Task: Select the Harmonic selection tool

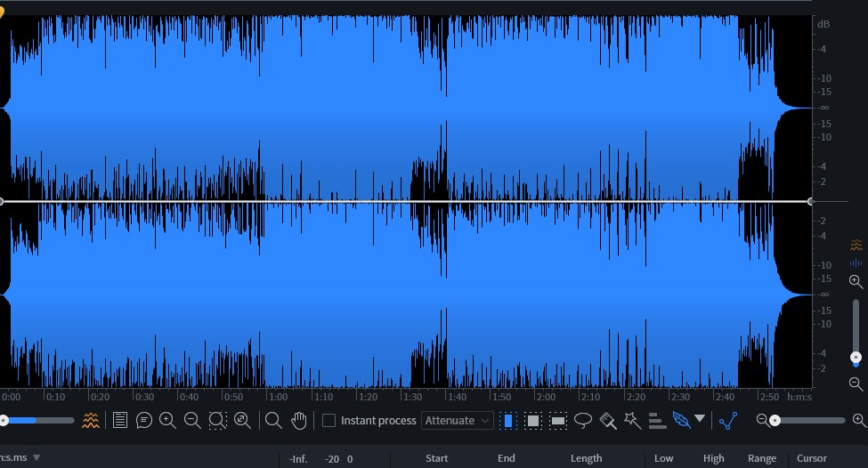Action: [657, 421]
